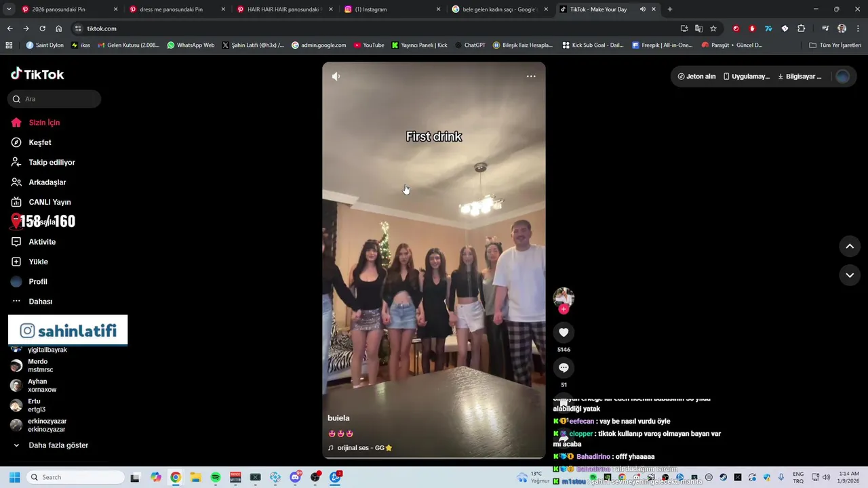Open Spotify from the taskbar

click(x=216, y=477)
